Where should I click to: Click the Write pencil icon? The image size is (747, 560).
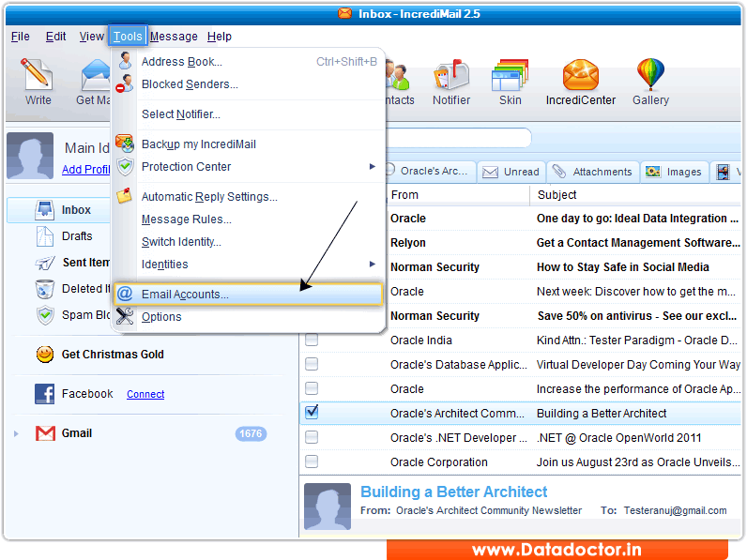tap(37, 74)
